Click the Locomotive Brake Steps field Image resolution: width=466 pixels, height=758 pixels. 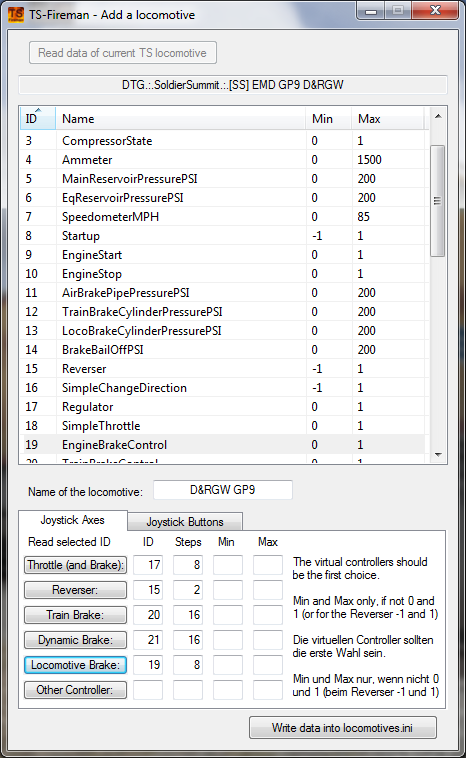[x=188, y=665]
